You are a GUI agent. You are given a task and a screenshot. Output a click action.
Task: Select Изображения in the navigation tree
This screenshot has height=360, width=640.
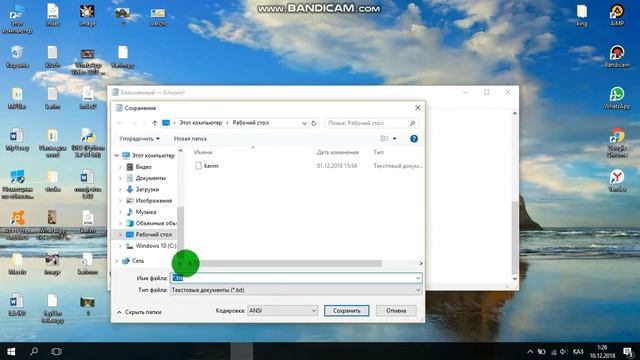153,201
